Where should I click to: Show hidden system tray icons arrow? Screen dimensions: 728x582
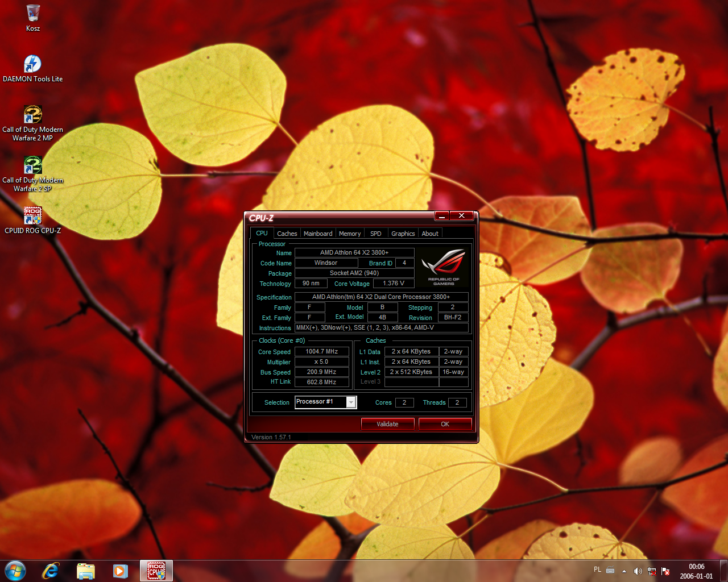[x=624, y=571]
